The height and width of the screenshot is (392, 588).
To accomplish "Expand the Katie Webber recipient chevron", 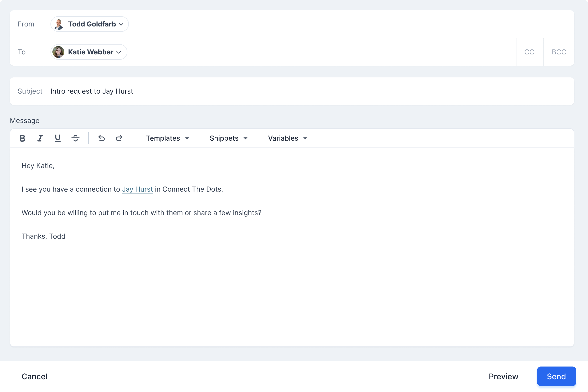I will pos(119,52).
